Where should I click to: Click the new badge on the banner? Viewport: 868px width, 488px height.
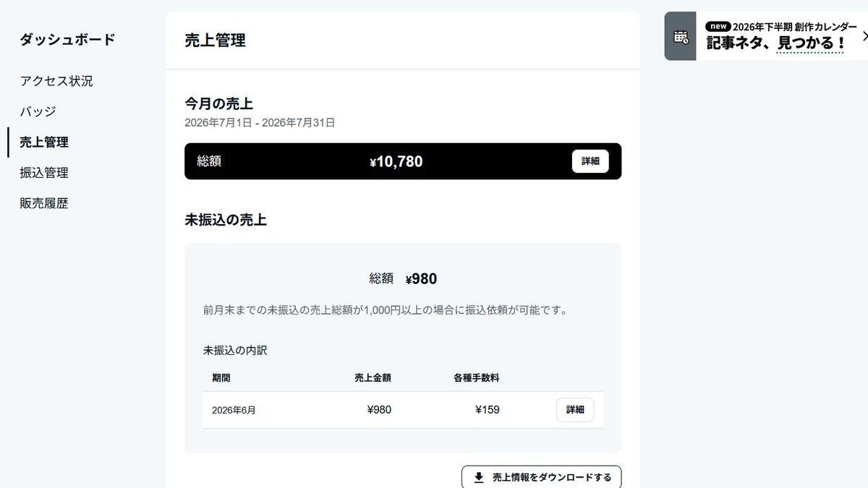click(718, 26)
